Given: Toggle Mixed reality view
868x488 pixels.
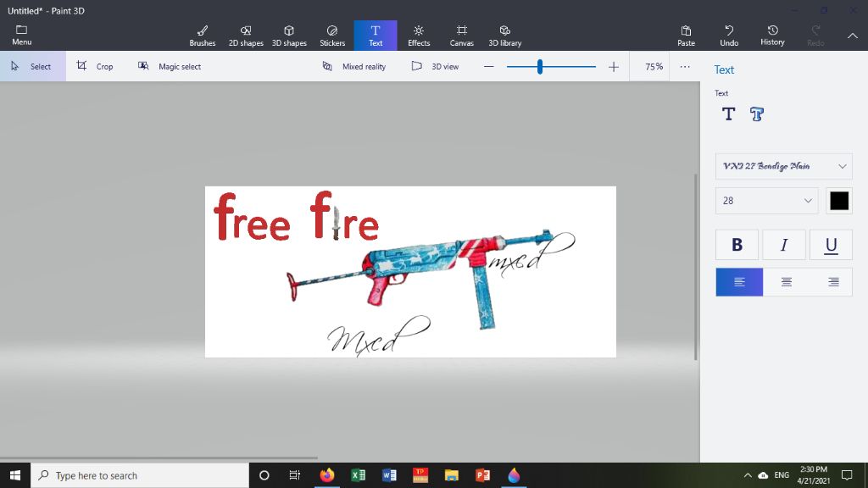Looking at the screenshot, I should (354, 66).
